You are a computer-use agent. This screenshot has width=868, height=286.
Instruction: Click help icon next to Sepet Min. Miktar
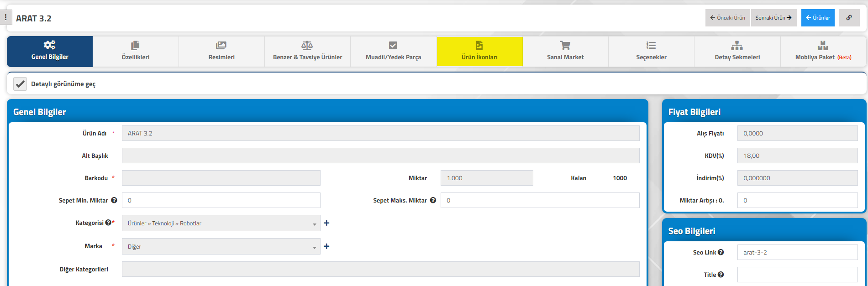pos(114,200)
